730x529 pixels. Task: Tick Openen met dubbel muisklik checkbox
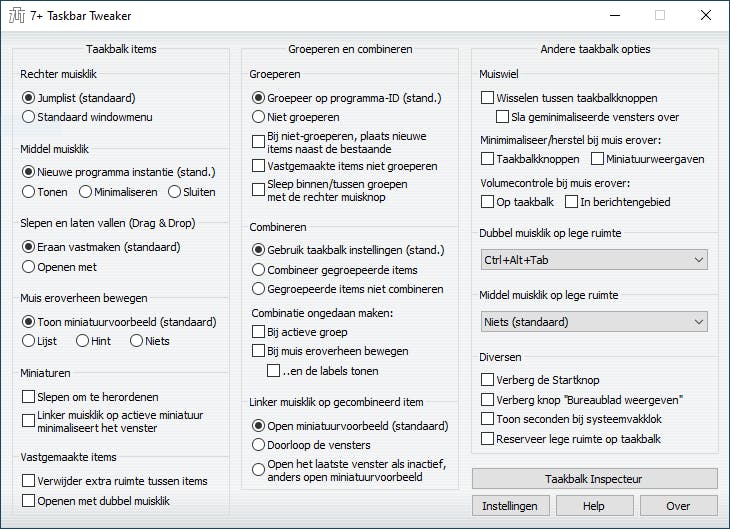tap(29, 500)
